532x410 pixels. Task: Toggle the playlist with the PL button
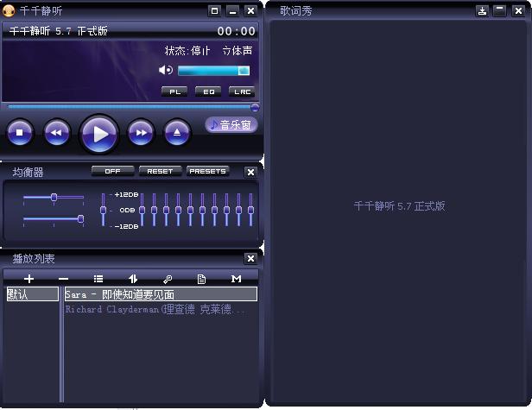(x=174, y=91)
